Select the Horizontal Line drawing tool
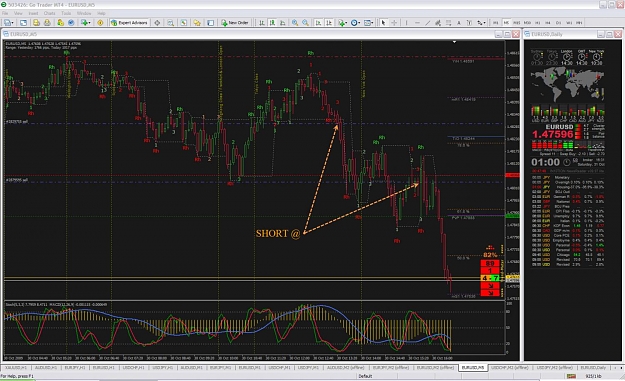This screenshot has height=381, width=625. pyautogui.click(x=417, y=23)
